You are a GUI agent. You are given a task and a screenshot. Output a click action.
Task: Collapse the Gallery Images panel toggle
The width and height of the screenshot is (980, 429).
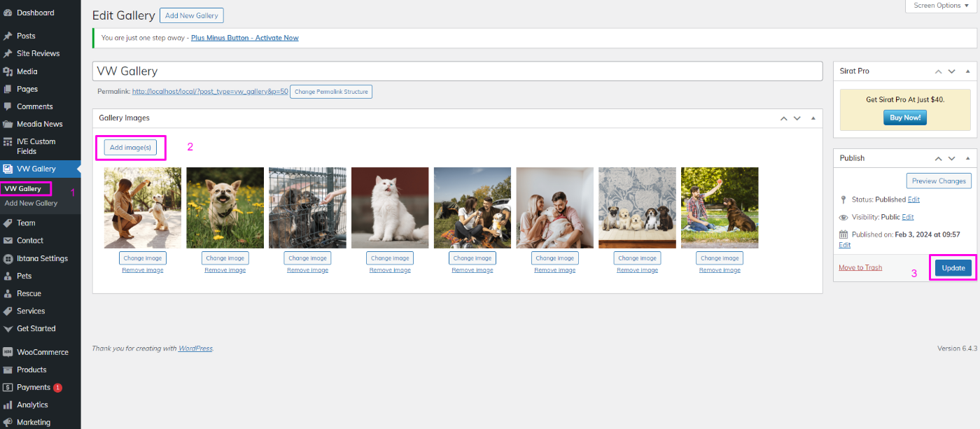tap(813, 118)
